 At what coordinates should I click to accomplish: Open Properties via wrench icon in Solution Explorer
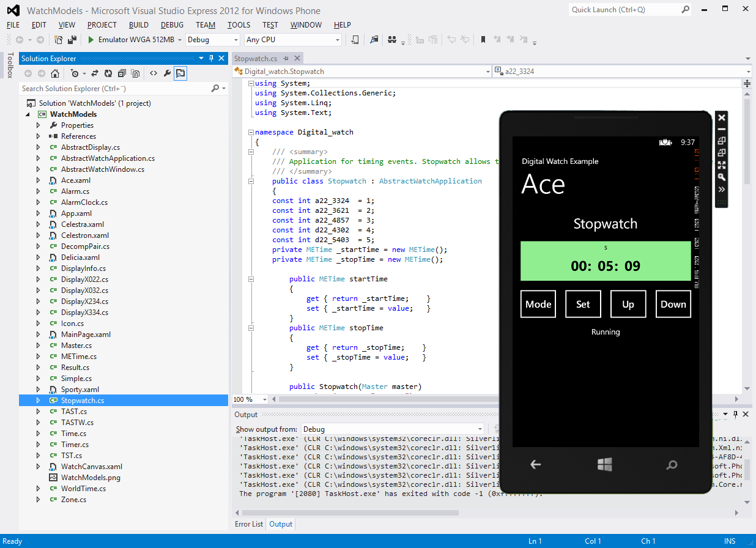click(x=168, y=73)
